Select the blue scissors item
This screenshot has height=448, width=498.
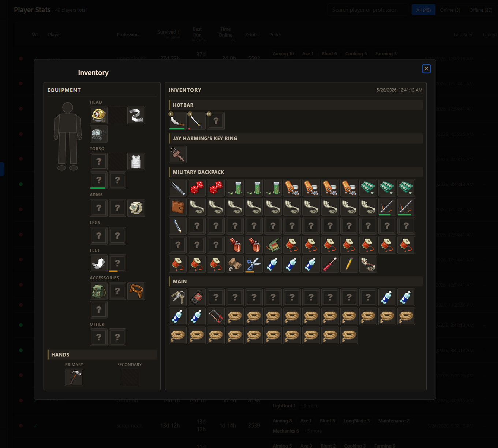(x=254, y=264)
